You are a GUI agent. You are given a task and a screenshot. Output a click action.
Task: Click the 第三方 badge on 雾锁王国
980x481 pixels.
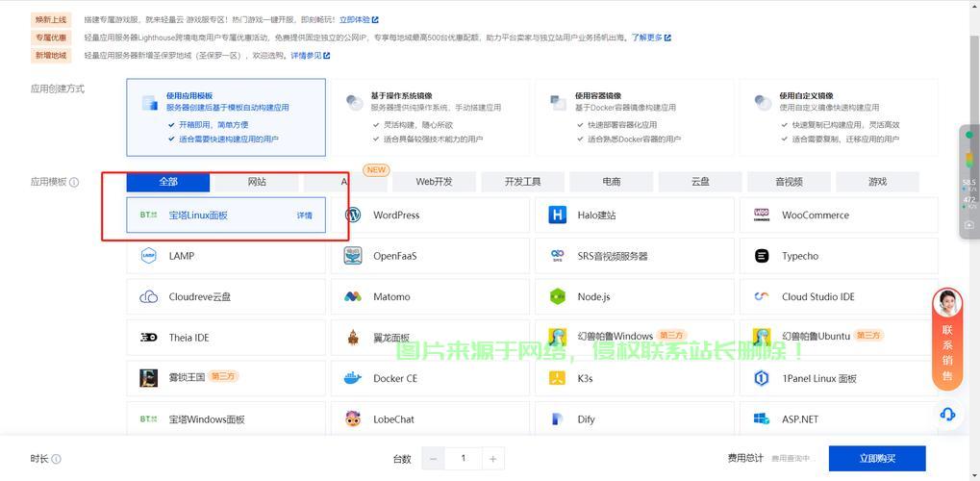223,376
